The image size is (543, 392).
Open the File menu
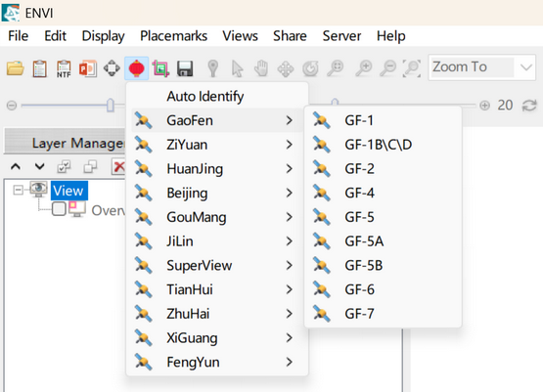pos(19,36)
